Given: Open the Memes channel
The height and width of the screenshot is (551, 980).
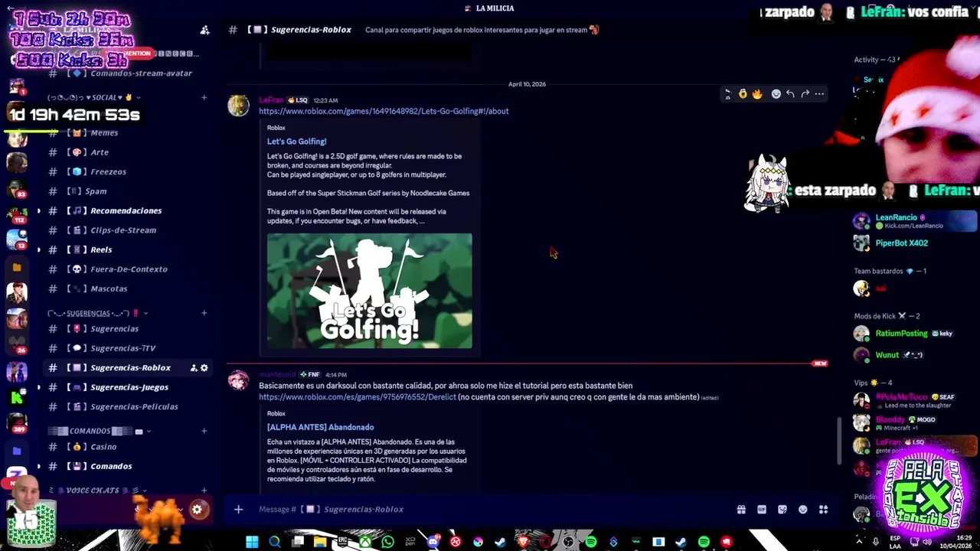Looking at the screenshot, I should pos(127,132).
